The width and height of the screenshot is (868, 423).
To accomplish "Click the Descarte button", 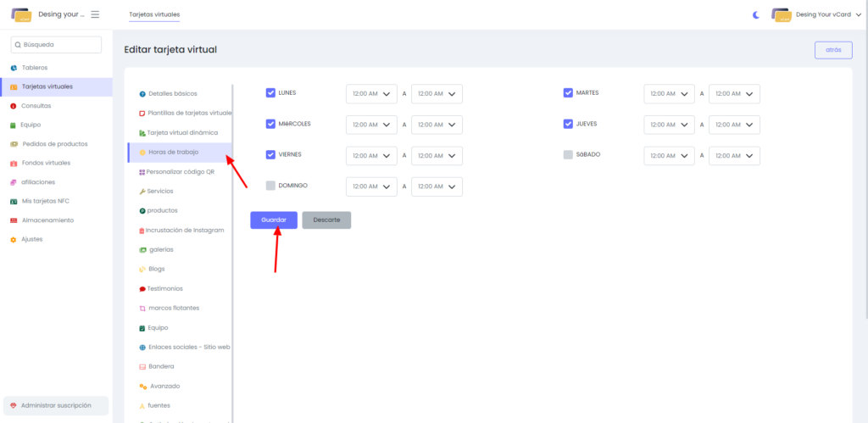I will pyautogui.click(x=326, y=220).
